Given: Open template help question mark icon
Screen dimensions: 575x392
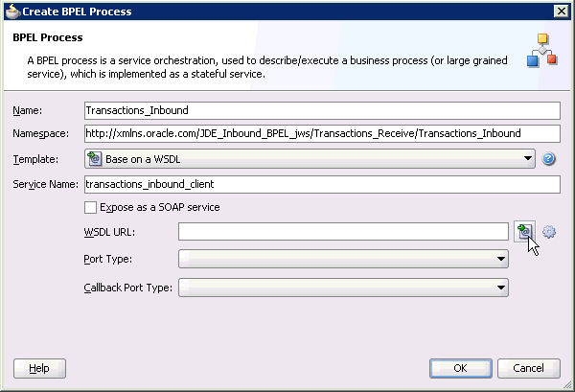Looking at the screenshot, I should point(548,159).
